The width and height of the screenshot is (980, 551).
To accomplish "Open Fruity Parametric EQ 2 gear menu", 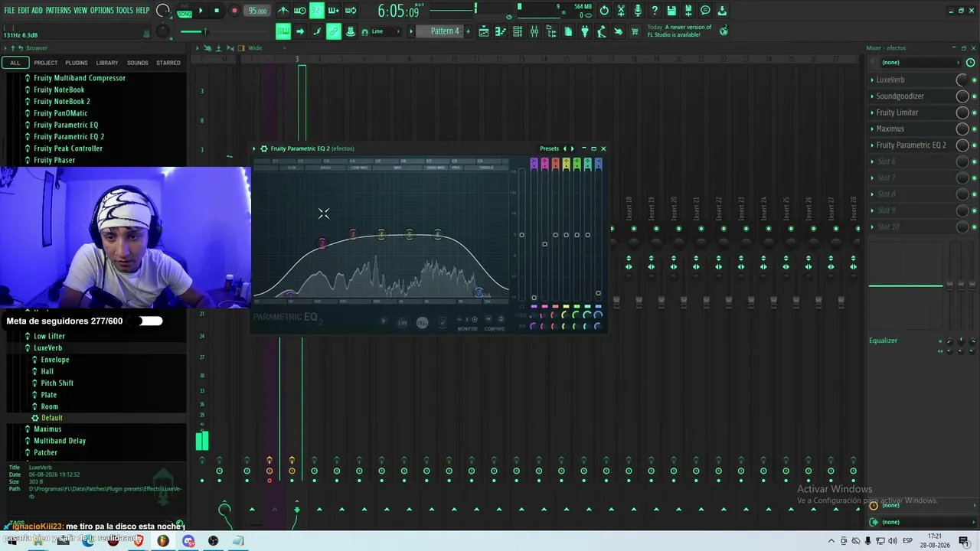I will [x=264, y=148].
